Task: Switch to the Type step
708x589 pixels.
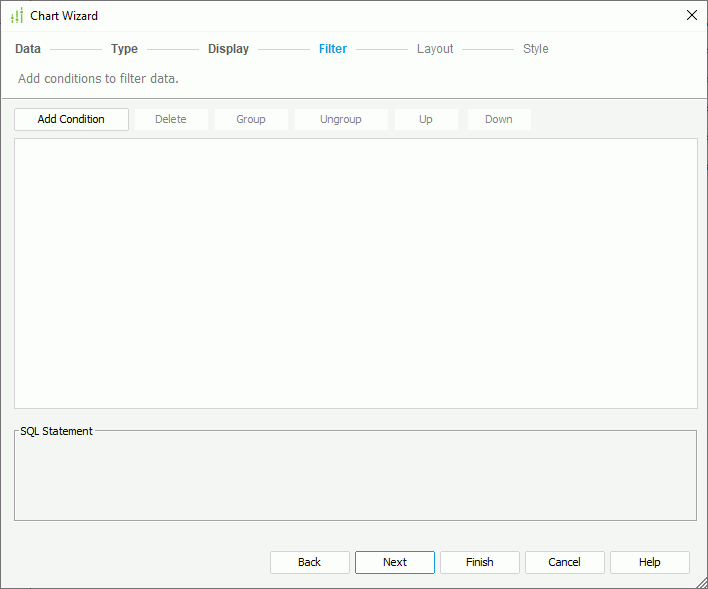Action: pyautogui.click(x=124, y=49)
